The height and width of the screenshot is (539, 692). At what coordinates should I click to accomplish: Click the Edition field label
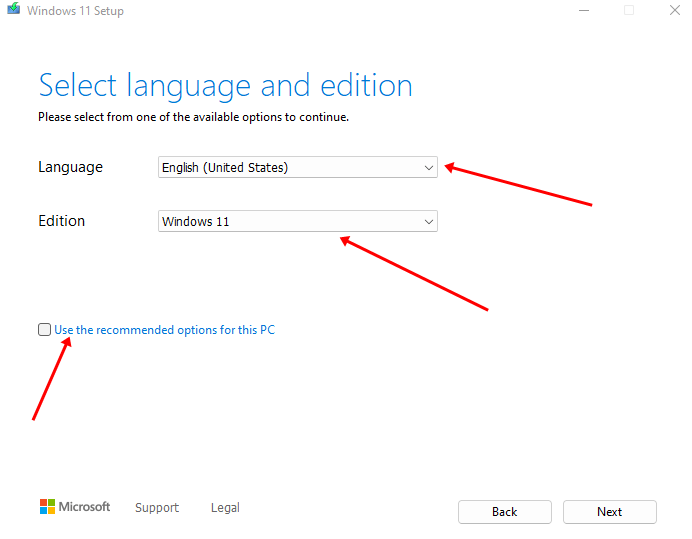[x=62, y=221]
